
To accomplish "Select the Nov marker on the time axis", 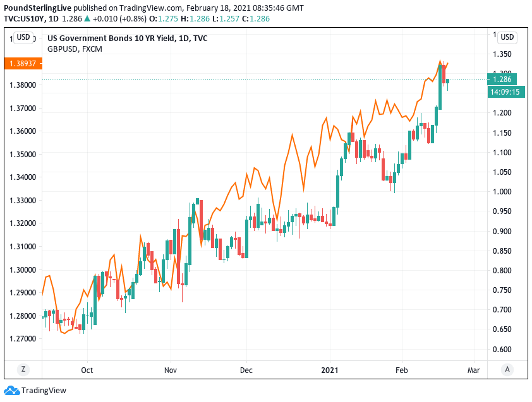I will pos(170,370).
